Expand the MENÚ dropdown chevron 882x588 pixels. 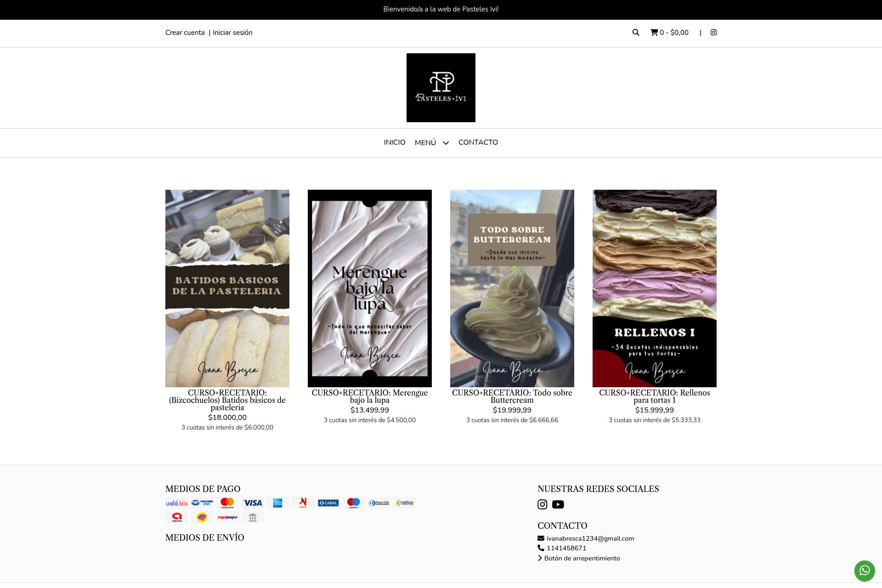pyautogui.click(x=446, y=143)
